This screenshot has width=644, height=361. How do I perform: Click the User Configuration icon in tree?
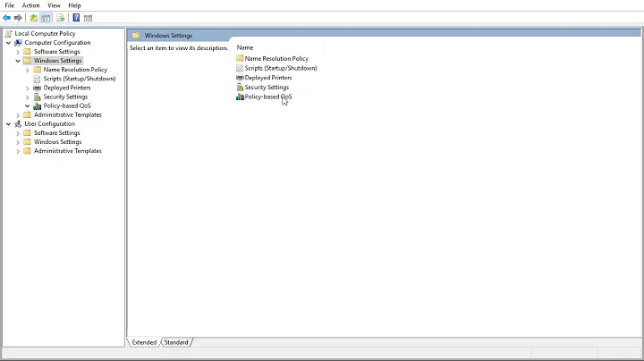(x=18, y=124)
